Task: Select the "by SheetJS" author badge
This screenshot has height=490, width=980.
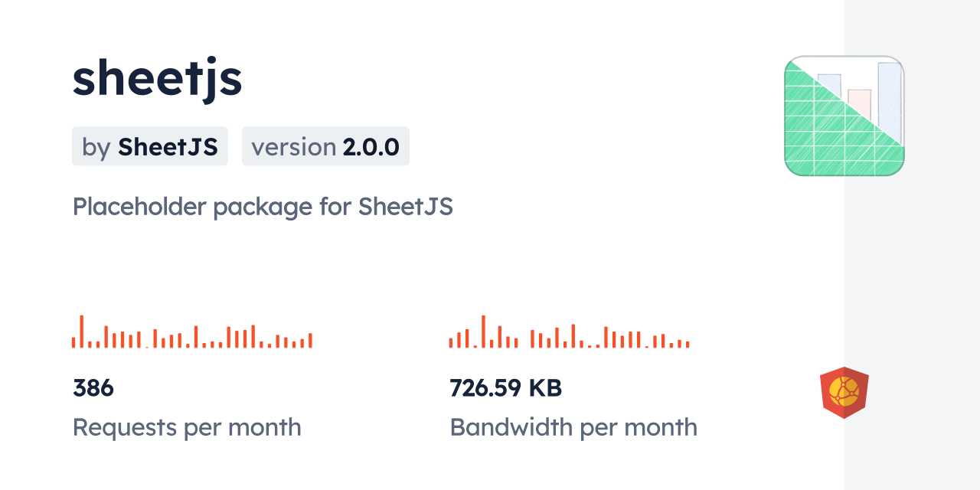Action: pyautogui.click(x=150, y=146)
